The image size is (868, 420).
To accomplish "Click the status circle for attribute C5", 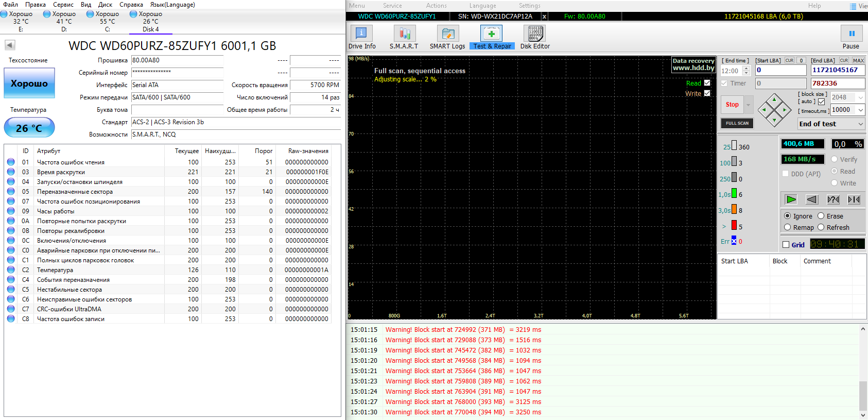I will pyautogui.click(x=11, y=289).
